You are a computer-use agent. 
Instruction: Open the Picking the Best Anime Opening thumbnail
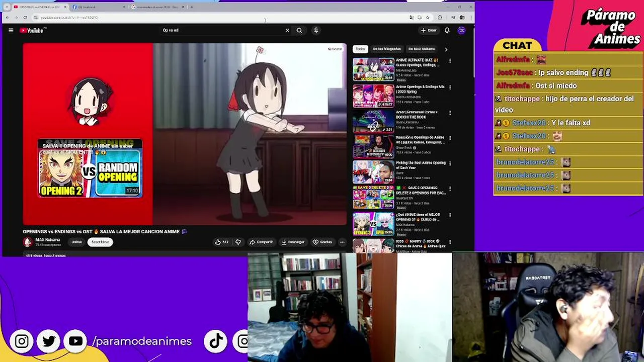(373, 172)
